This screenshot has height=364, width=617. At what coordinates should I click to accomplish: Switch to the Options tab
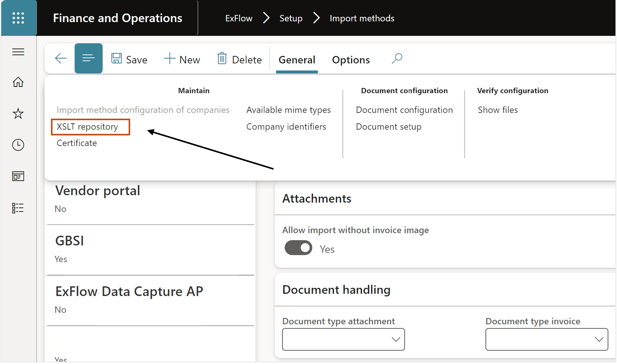(x=351, y=59)
